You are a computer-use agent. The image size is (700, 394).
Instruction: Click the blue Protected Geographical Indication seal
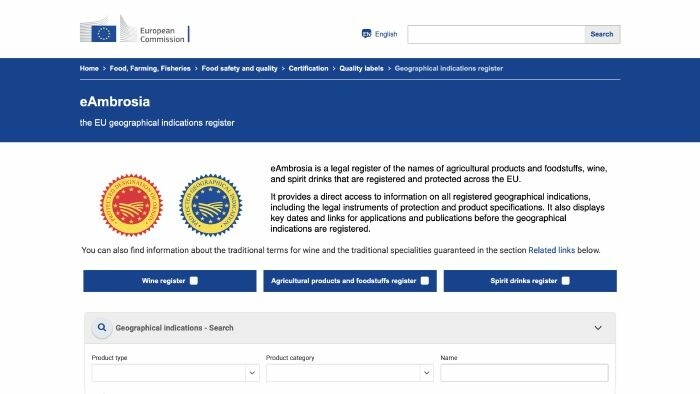211,205
